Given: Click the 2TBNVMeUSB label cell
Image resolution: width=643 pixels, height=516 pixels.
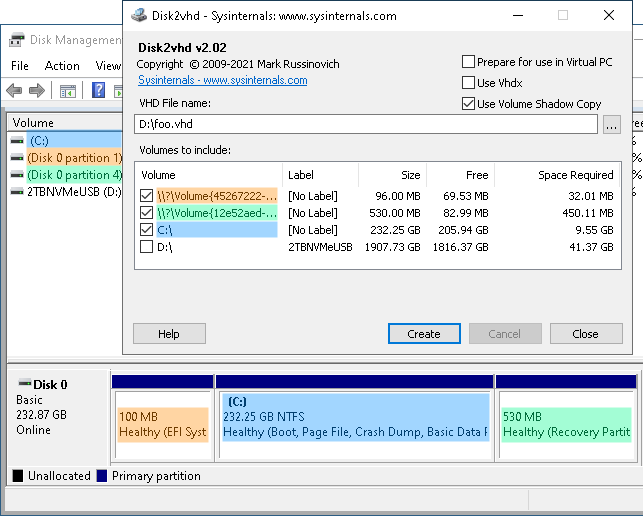Looking at the screenshot, I should point(320,247).
